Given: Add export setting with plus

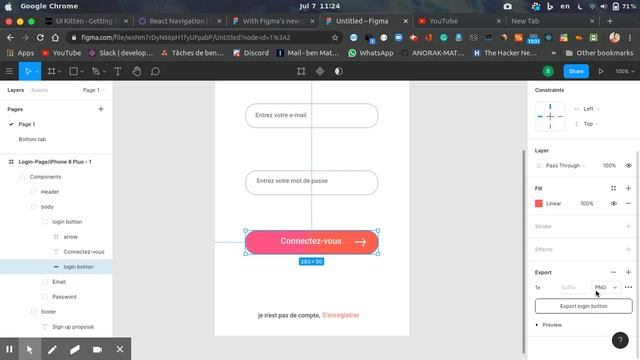Looking at the screenshot, I should (x=629, y=272).
